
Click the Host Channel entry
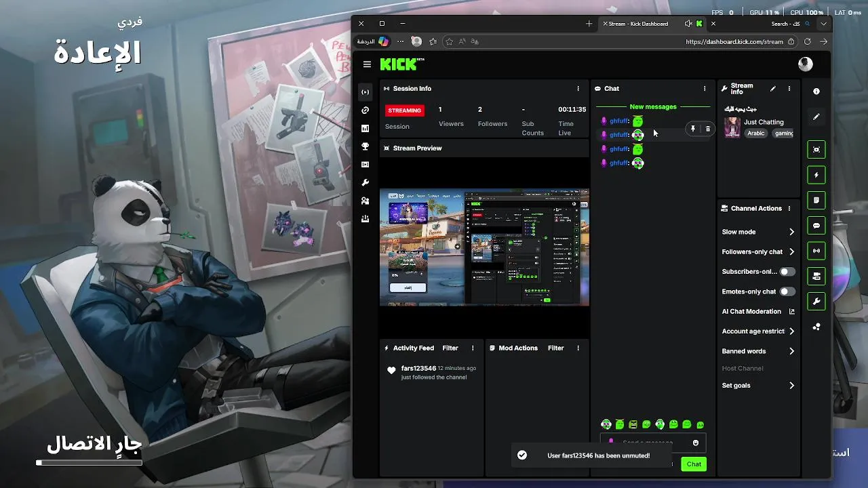click(743, 369)
